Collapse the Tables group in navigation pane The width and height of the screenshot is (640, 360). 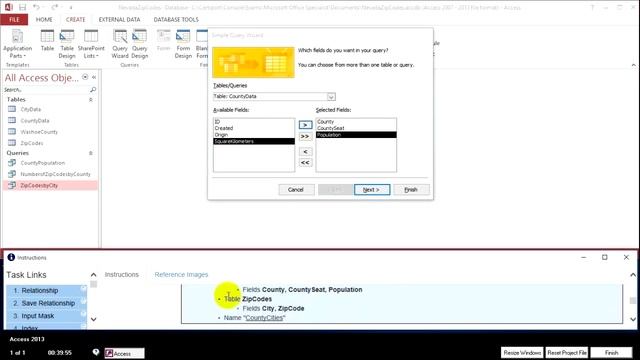pos(91,100)
